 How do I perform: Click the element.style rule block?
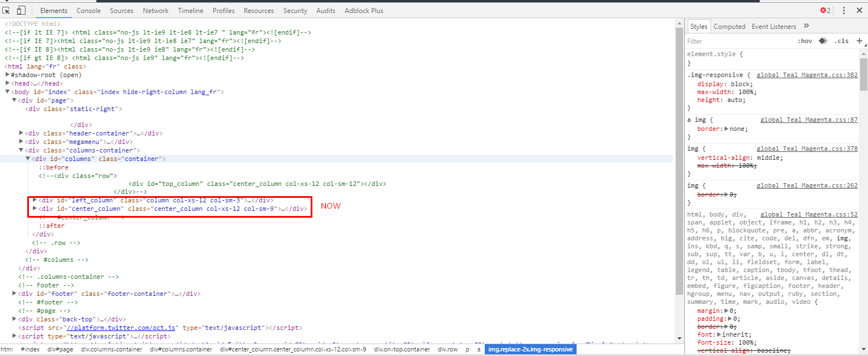(773, 58)
